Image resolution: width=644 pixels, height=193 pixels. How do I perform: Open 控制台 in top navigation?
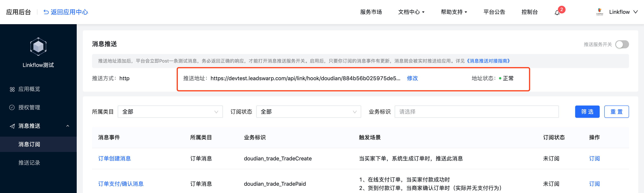(530, 12)
